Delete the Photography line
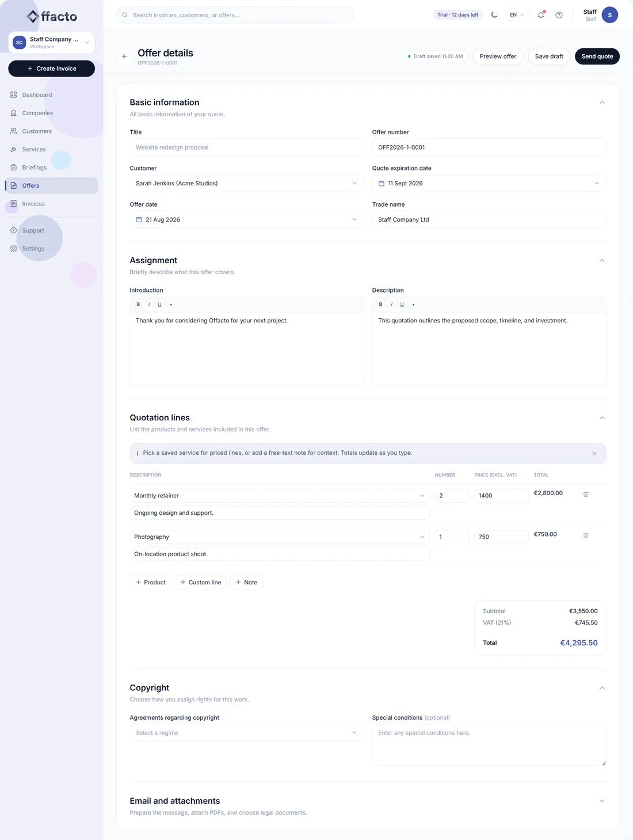Image resolution: width=633 pixels, height=840 pixels. click(586, 536)
